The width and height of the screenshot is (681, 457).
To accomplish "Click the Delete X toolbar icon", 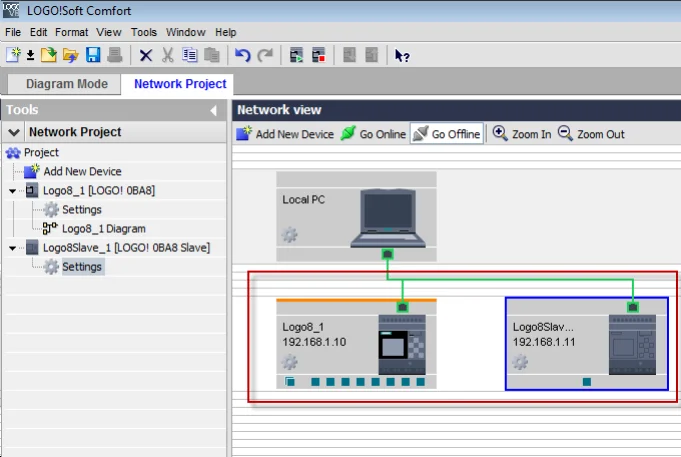I will 146,56.
